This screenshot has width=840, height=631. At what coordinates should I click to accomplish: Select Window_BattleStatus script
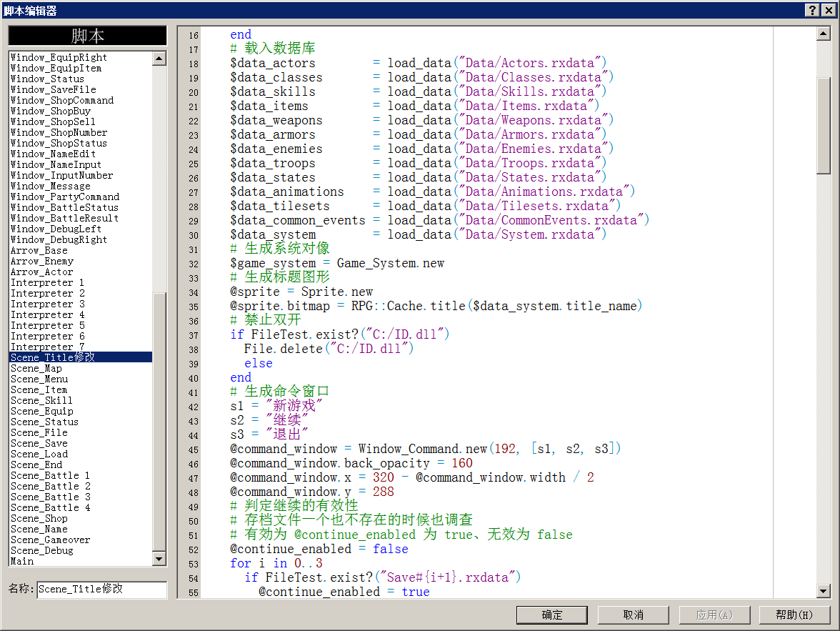coord(81,207)
